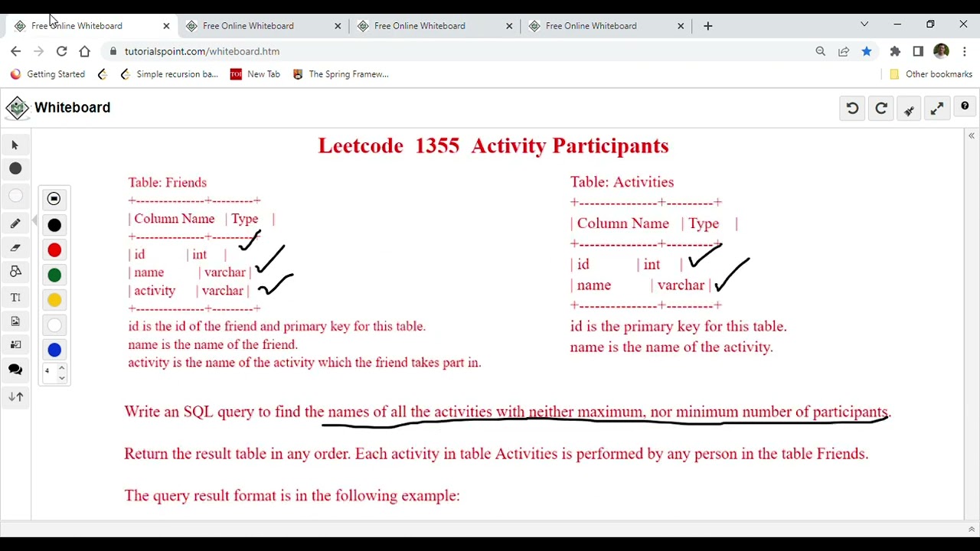Click the scroll-to-top chevron at bottom right
Image resolution: width=980 pixels, height=551 pixels.
[971, 529]
